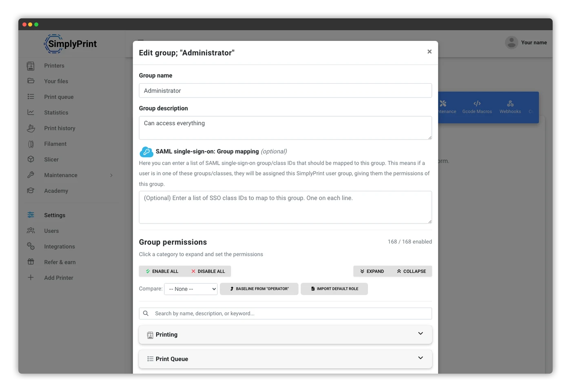Click the search magnifier icon

coord(146,313)
